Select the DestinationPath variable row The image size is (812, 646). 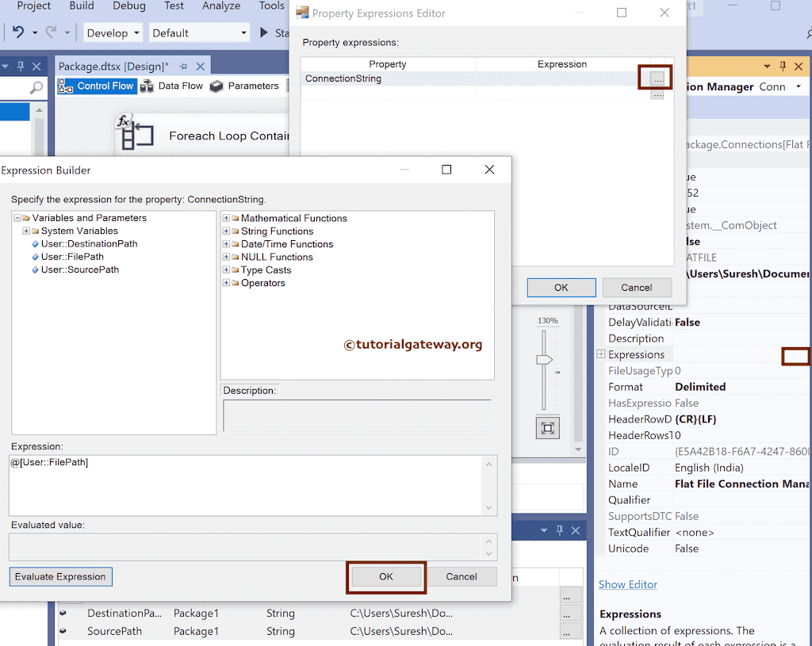(x=308, y=614)
